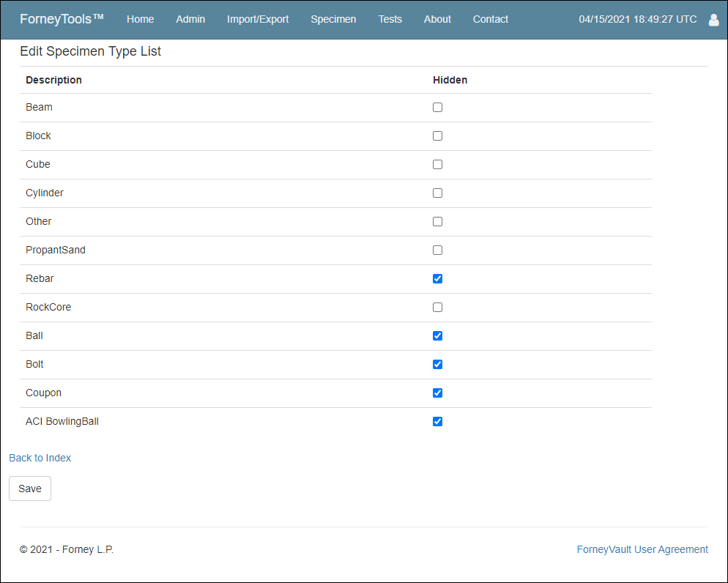Image resolution: width=728 pixels, height=583 pixels.
Task: Click the UTC date and time display
Action: 637,20
